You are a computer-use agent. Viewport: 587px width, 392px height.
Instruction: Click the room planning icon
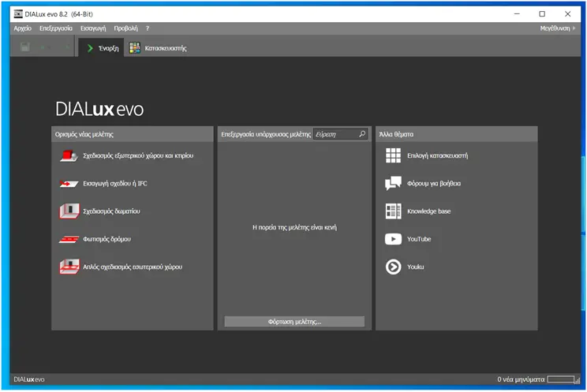coord(69,211)
